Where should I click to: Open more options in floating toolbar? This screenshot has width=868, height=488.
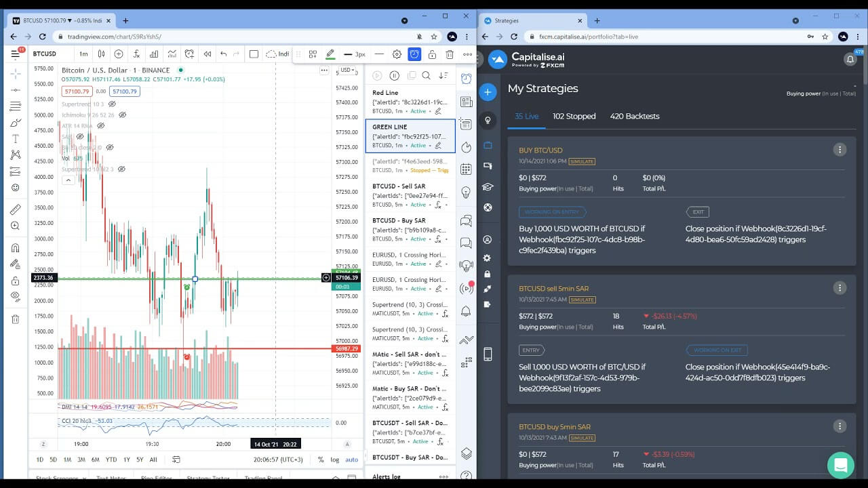click(467, 54)
